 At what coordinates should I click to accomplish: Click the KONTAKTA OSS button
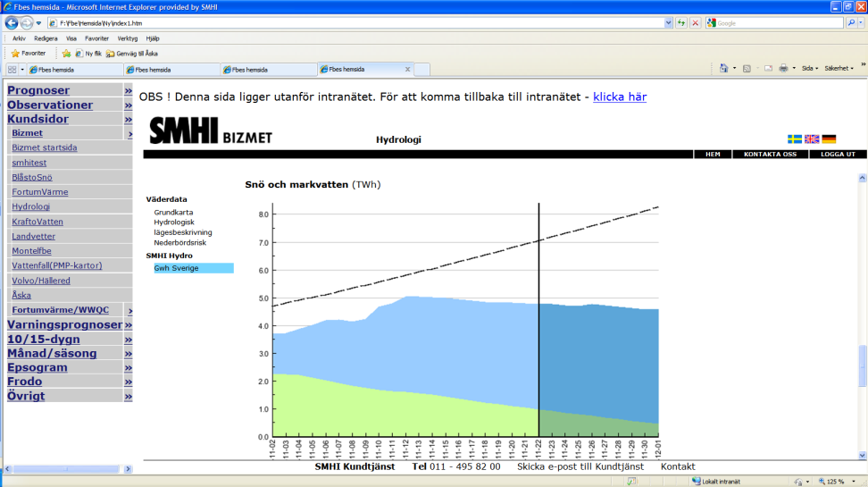pos(770,154)
